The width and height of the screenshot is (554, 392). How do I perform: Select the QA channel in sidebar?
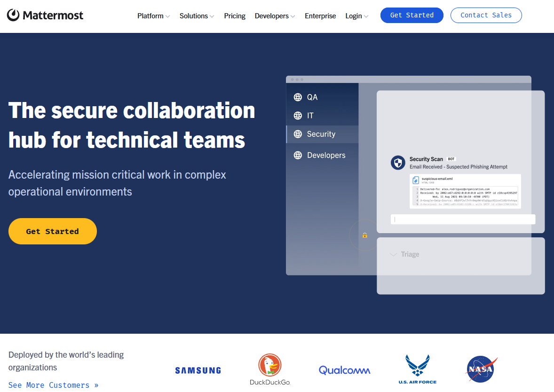322,97
